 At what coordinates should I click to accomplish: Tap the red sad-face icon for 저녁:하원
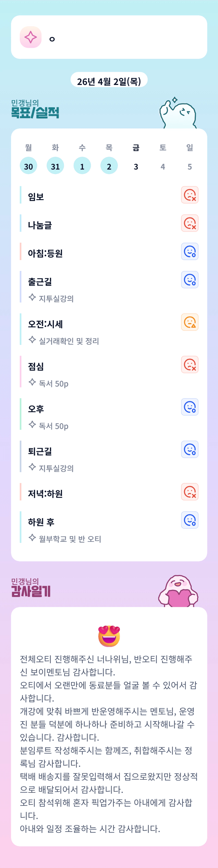tap(190, 492)
